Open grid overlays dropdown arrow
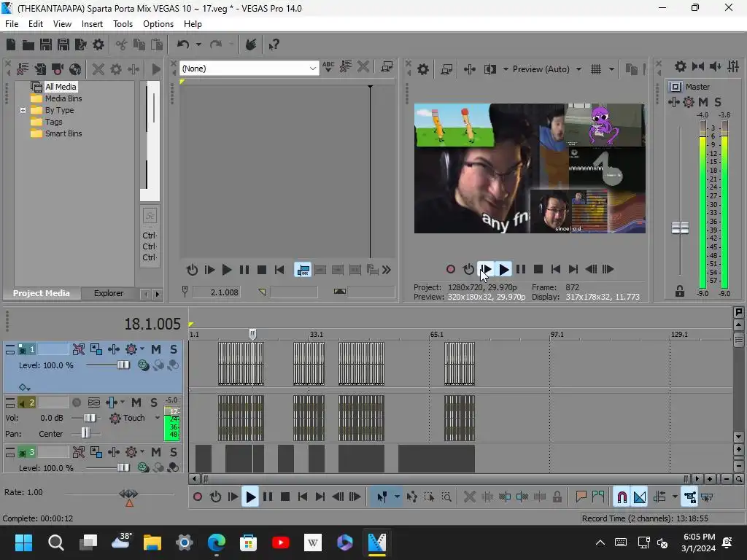Viewport: 747px width, 560px height. point(611,69)
